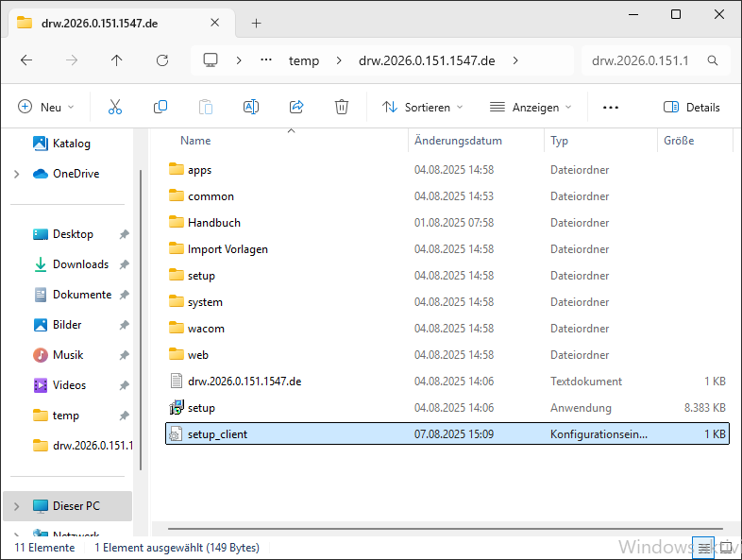Refresh the current folder view
Viewport: 742px width, 560px height.
tap(162, 60)
